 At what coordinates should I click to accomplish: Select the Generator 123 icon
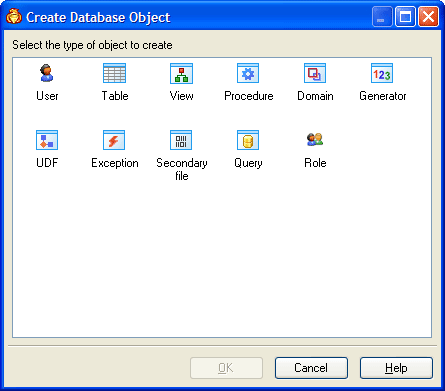click(x=382, y=73)
